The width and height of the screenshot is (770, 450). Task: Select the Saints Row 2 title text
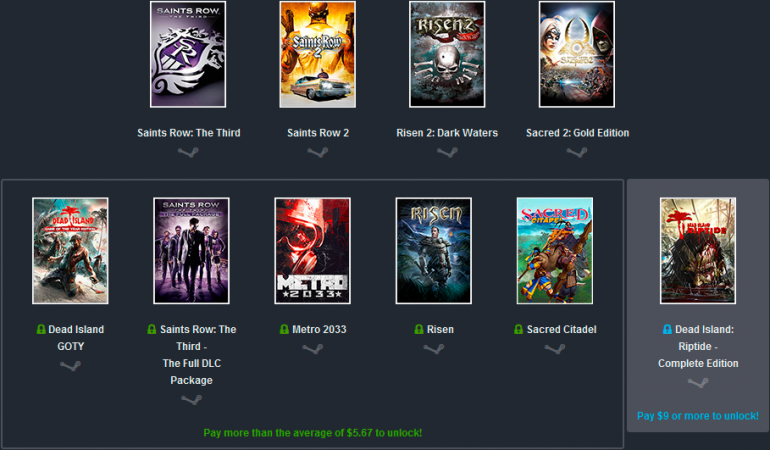click(x=318, y=133)
